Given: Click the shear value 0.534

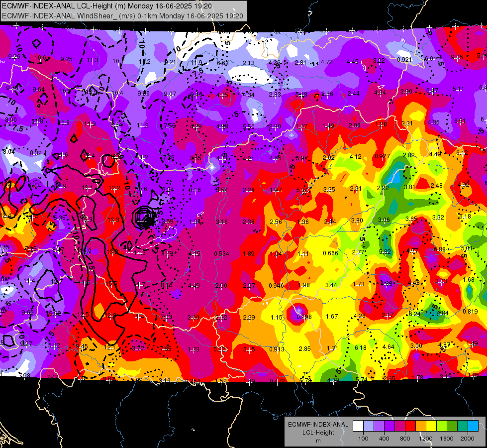Looking at the screenshot, I should tap(222, 254).
